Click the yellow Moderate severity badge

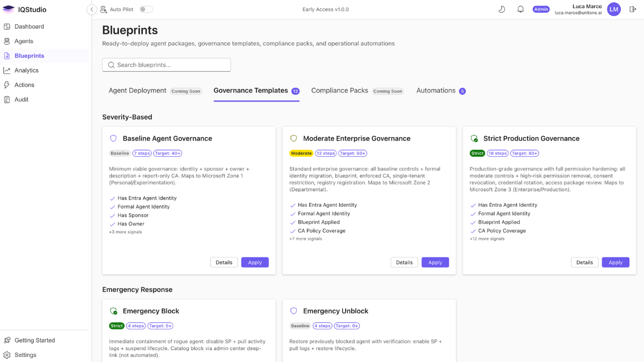coord(301,153)
